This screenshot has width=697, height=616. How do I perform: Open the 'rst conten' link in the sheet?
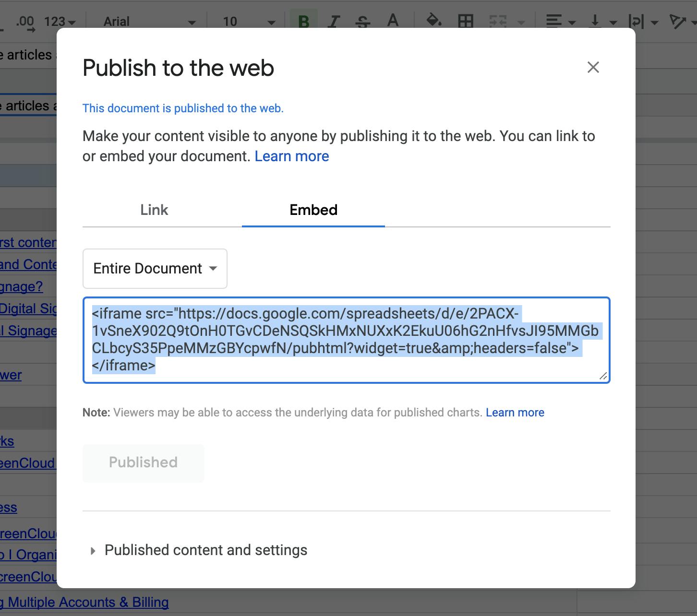28,242
